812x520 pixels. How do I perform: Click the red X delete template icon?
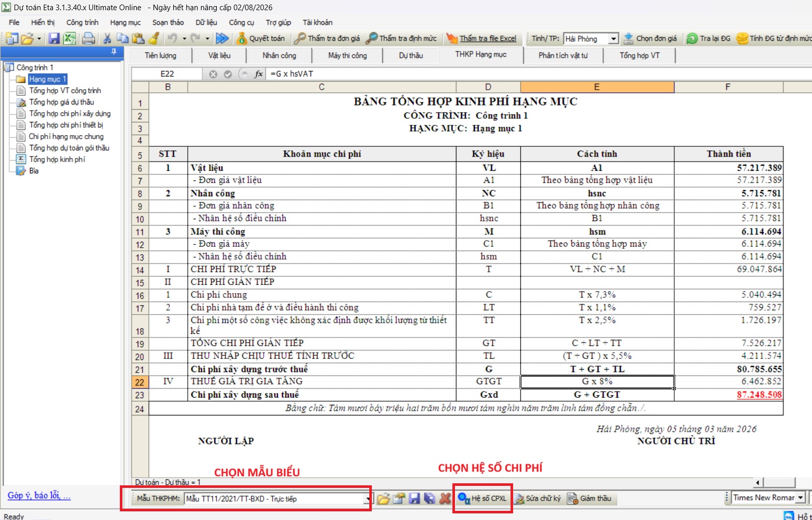tap(445, 499)
